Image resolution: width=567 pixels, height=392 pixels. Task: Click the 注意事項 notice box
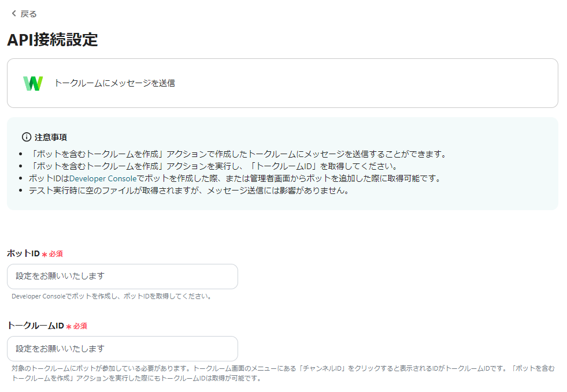pos(283,165)
